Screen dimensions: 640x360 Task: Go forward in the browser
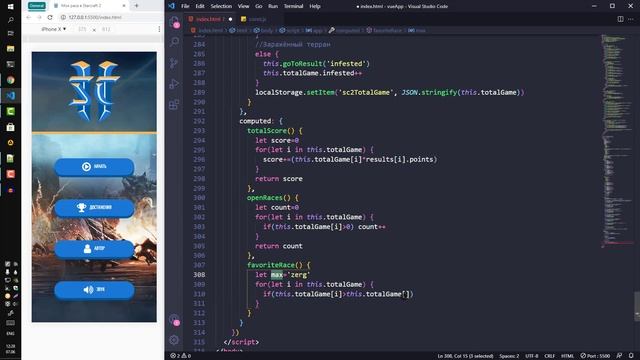click(x=39, y=17)
